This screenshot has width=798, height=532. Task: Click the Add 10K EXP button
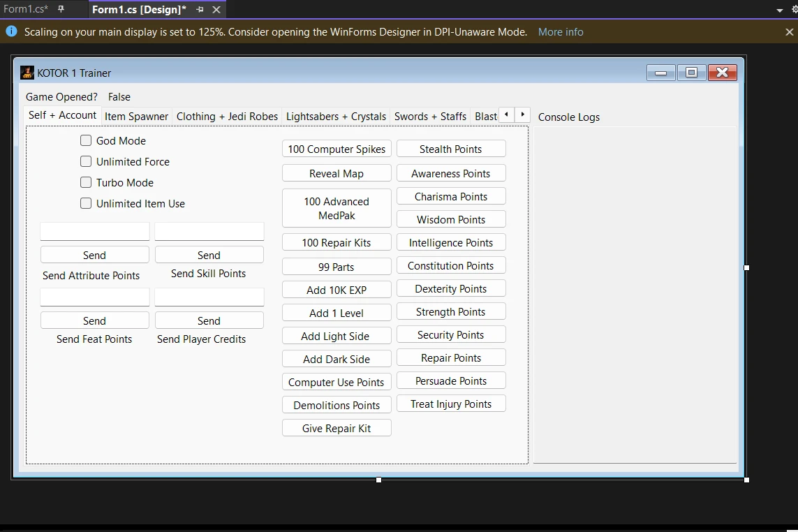point(337,290)
